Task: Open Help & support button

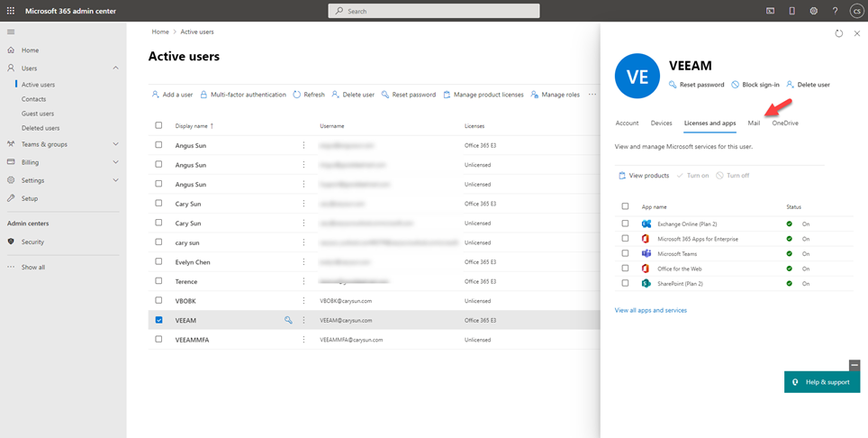Action: pos(822,382)
